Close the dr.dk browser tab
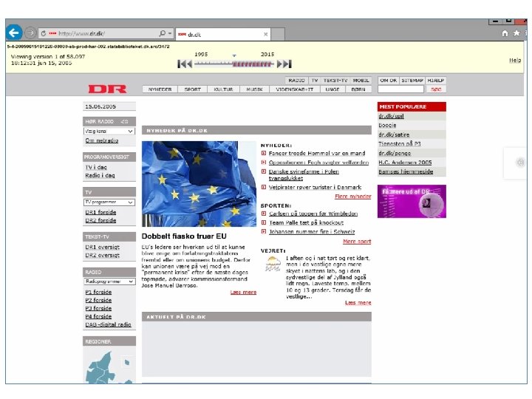The image size is (532, 399). point(266,34)
